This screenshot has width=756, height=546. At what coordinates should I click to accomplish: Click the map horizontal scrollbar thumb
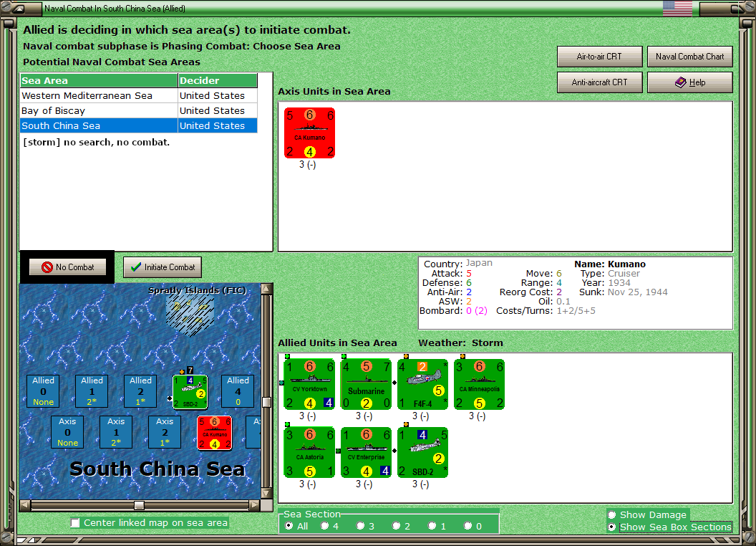(x=139, y=505)
